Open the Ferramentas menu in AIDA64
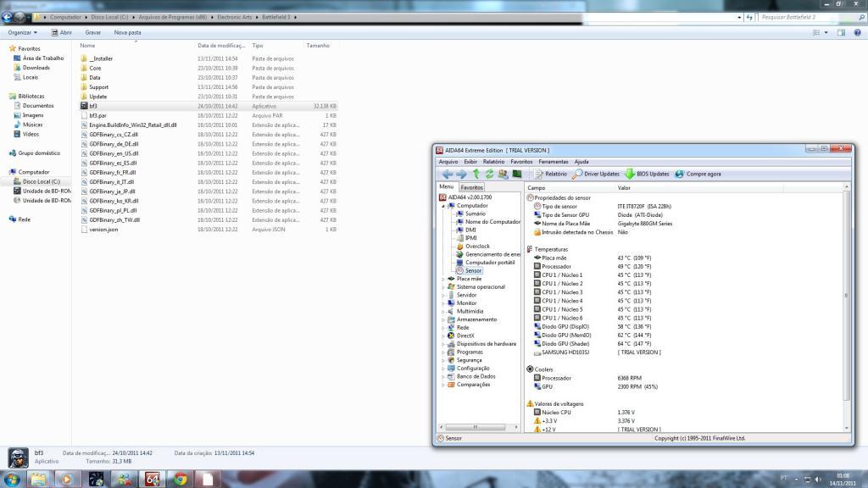 [x=554, y=162]
